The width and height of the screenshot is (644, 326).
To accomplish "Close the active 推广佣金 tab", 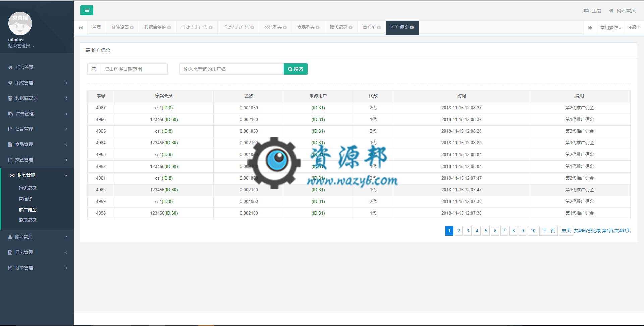I will click(x=412, y=27).
